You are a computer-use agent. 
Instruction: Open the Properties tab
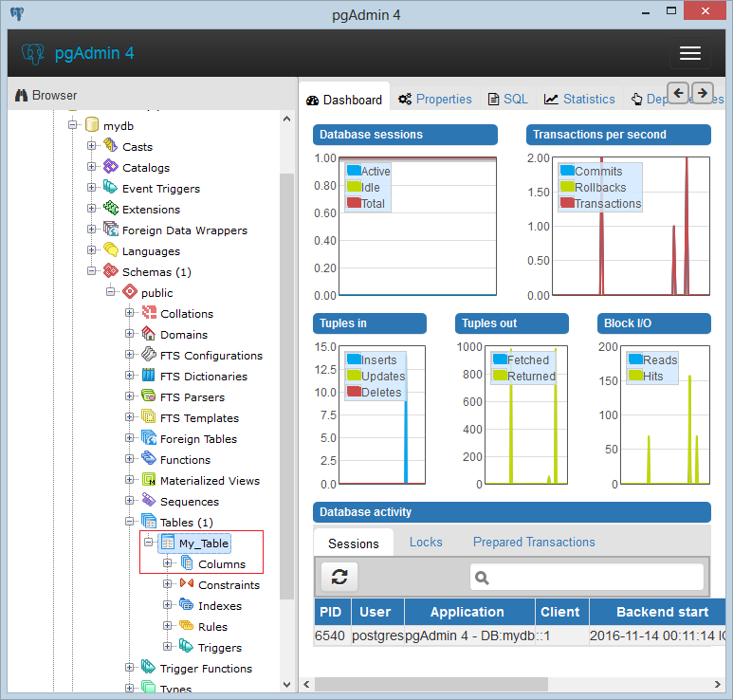tap(435, 100)
